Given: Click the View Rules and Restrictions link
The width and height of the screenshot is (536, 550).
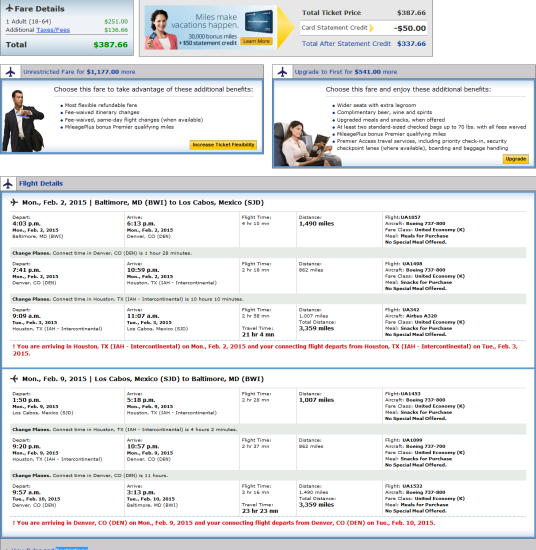Looking at the screenshot, I should (x=49, y=548).
